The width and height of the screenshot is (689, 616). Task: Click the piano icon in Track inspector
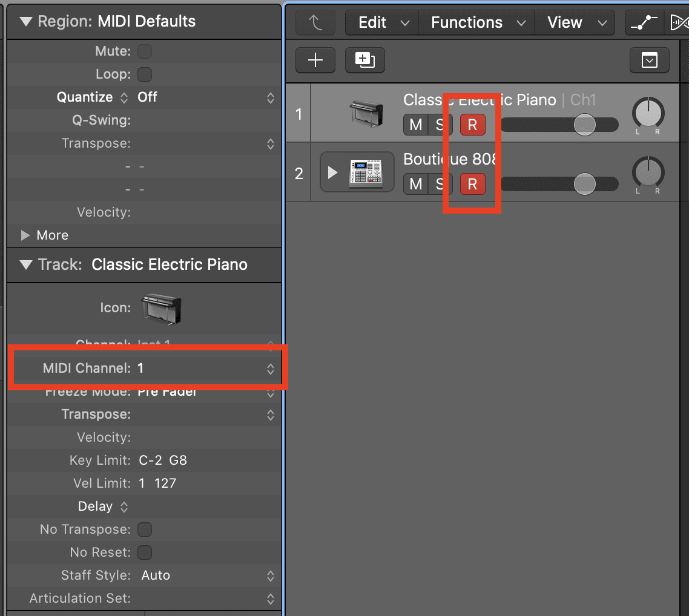click(161, 309)
